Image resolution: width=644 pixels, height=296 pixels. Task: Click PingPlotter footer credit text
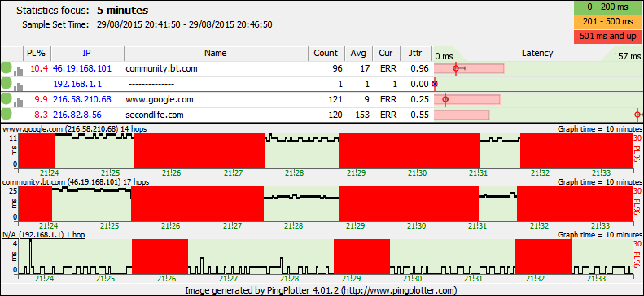(x=321, y=290)
